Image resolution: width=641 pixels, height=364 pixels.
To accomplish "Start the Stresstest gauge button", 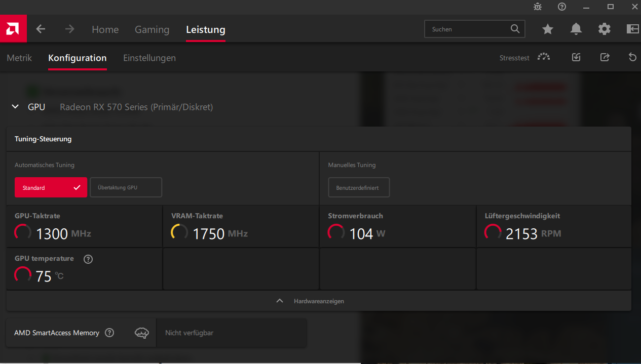I will (544, 57).
